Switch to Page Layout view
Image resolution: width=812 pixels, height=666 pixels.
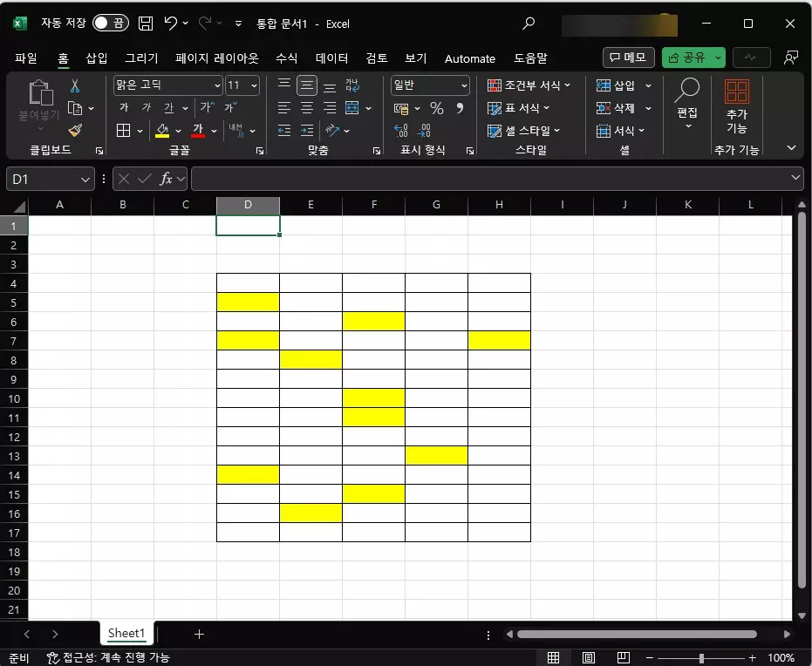point(588,658)
